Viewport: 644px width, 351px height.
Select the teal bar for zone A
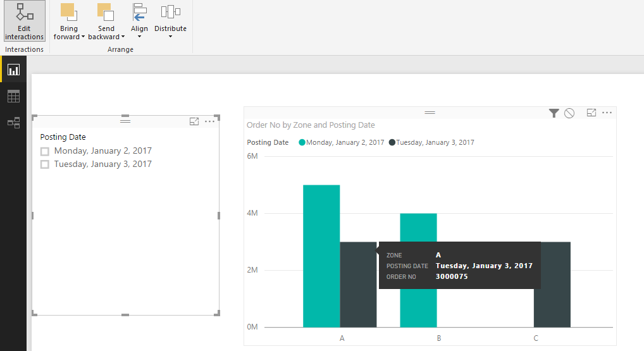pos(321,256)
